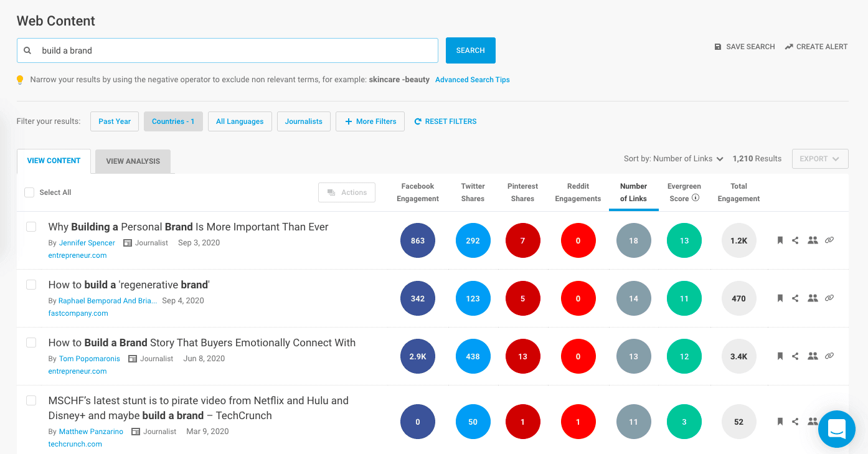This screenshot has width=868, height=454.
Task: Toggle the Journalists filter
Action: click(303, 121)
